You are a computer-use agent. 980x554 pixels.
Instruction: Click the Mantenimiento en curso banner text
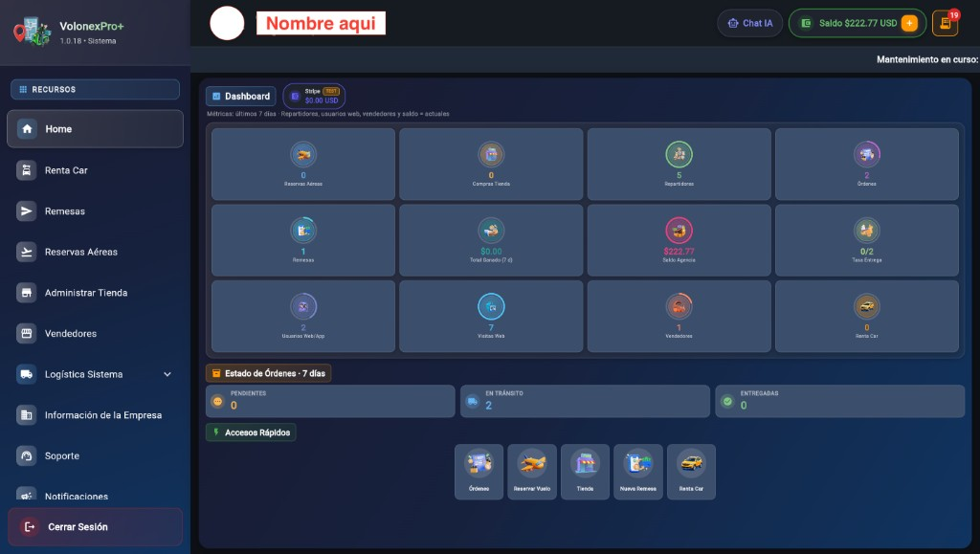click(x=927, y=59)
